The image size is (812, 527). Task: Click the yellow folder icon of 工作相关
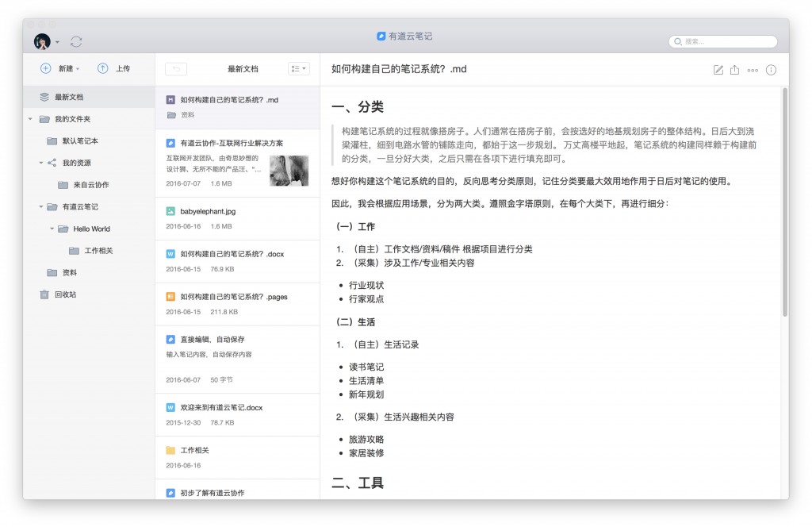tap(170, 450)
